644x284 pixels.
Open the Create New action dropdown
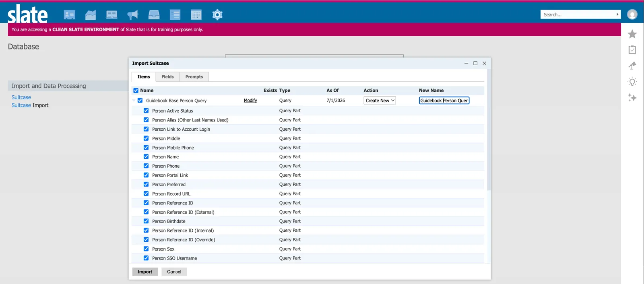coord(380,101)
